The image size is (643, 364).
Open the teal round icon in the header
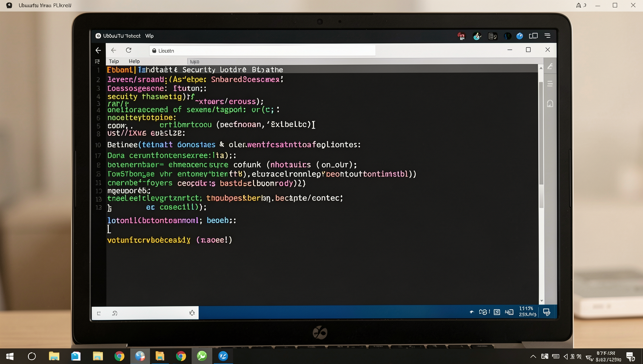click(477, 36)
